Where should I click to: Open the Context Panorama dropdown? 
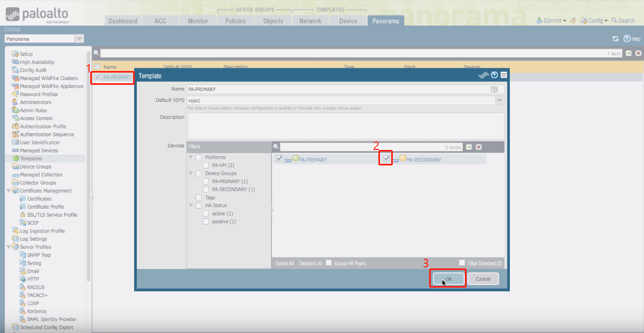79,39
